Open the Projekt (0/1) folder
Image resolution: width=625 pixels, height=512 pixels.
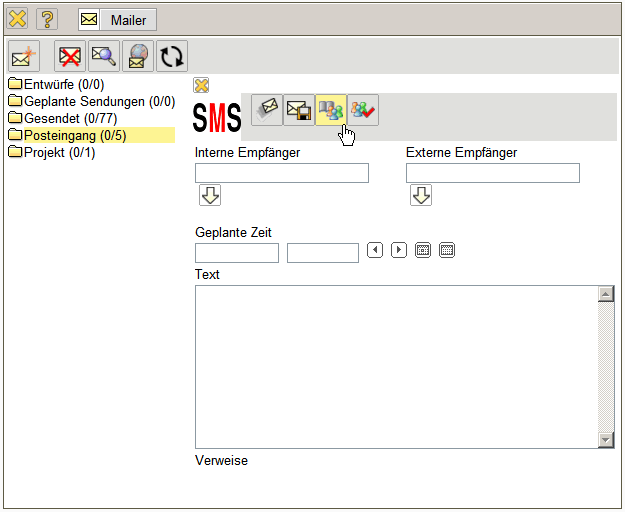point(52,152)
